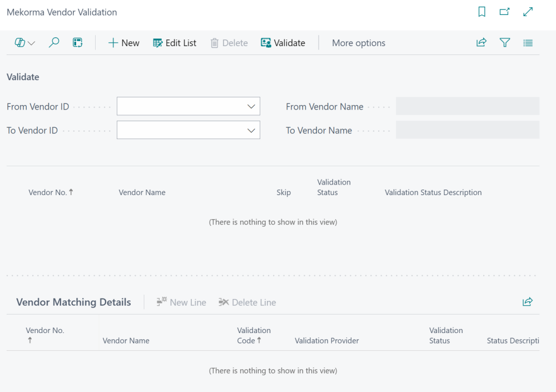The width and height of the screenshot is (556, 392).
Task: Click the bookmark icon to save this page
Action: coord(481,12)
